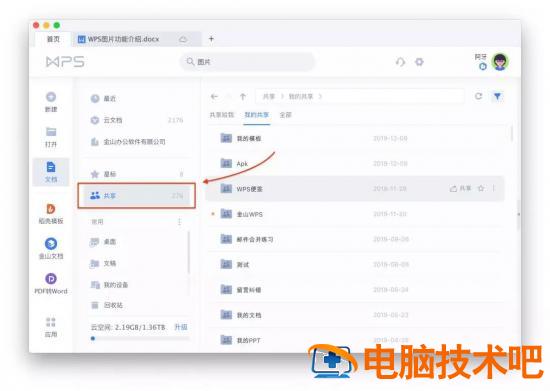Click 共享 in the breadcrumb path
The width and height of the screenshot is (550, 391).
pyautogui.click(x=269, y=96)
